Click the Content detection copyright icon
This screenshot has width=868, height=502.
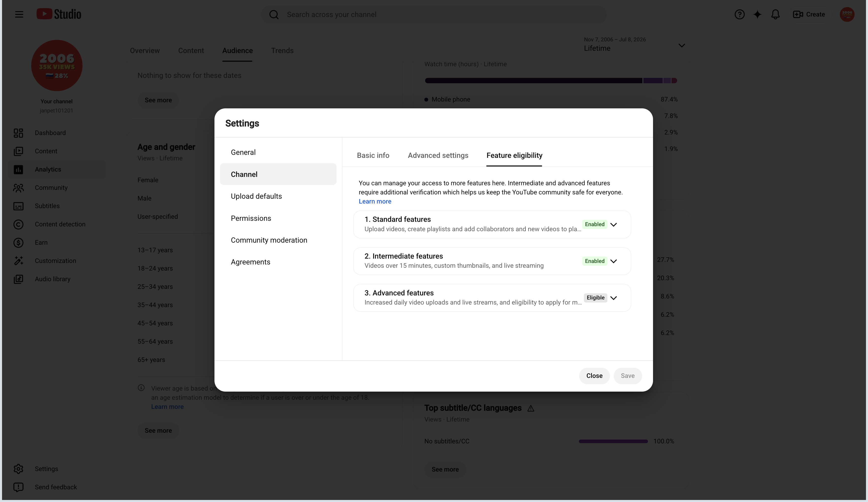18,224
